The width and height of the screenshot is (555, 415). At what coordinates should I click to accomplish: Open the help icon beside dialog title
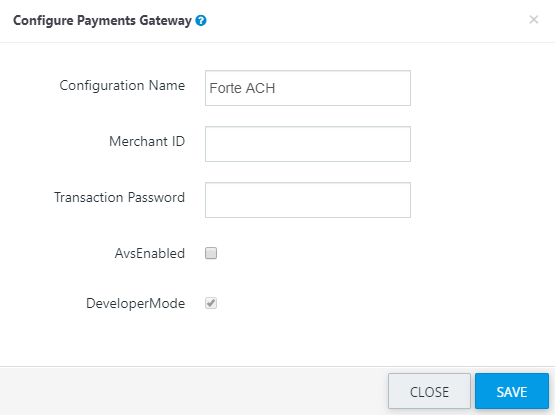point(201,21)
